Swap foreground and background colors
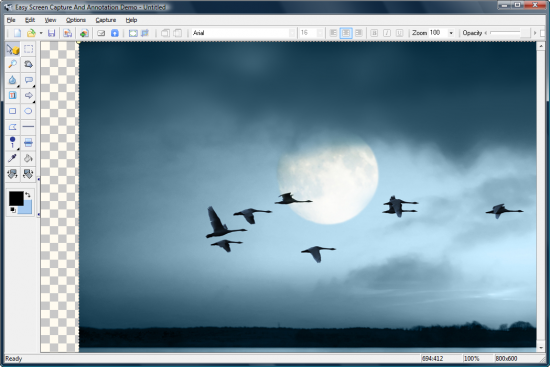This screenshot has width=550, height=367. tap(28, 195)
